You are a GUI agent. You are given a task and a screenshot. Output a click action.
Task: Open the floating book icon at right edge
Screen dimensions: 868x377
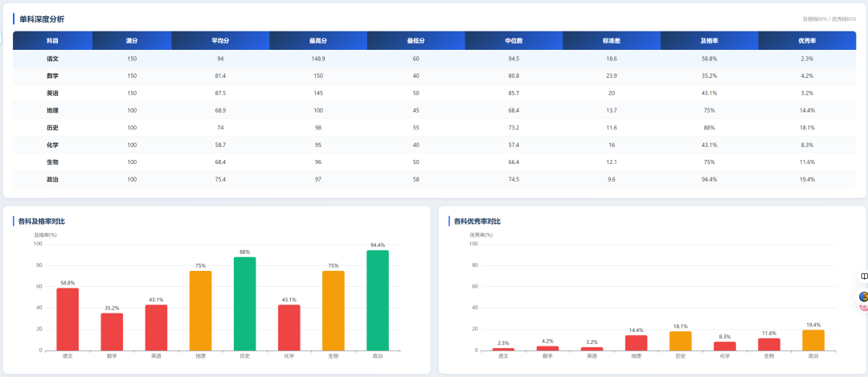pyautogui.click(x=863, y=277)
